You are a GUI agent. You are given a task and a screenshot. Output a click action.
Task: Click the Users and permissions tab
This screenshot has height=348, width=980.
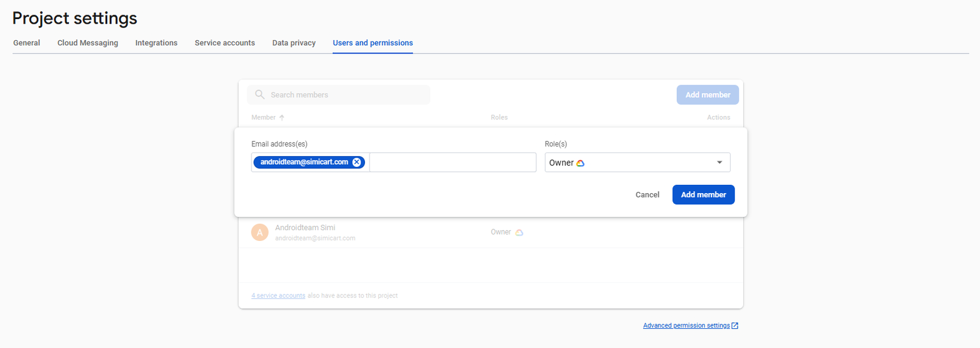[373, 43]
